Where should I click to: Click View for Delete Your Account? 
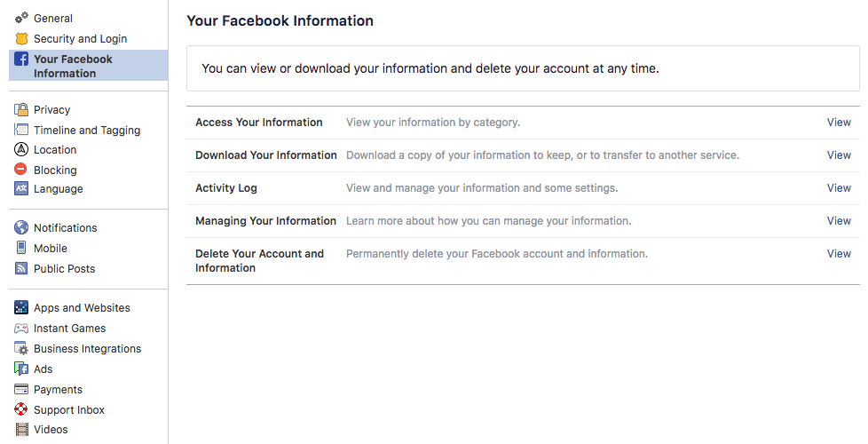click(x=839, y=254)
